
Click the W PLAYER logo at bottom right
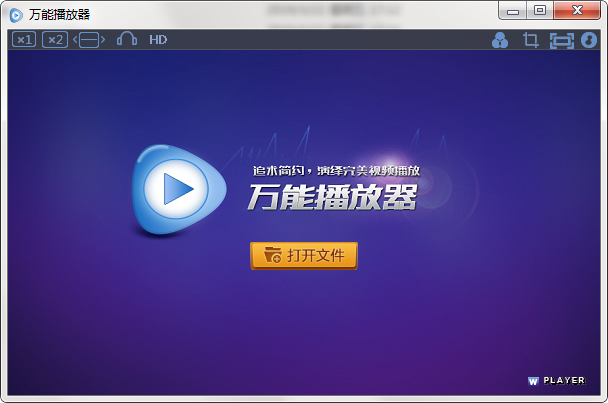click(556, 381)
